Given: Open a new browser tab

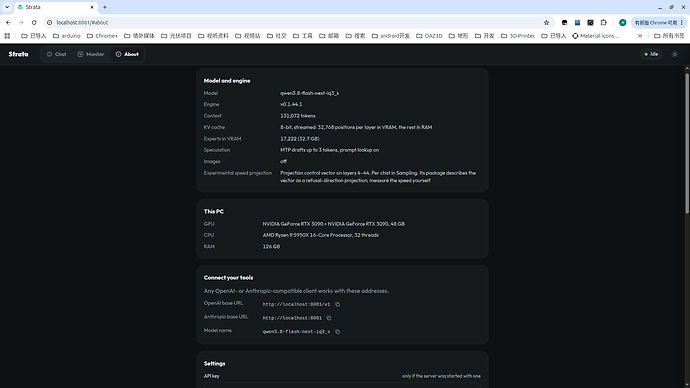Looking at the screenshot, I should point(105,7).
